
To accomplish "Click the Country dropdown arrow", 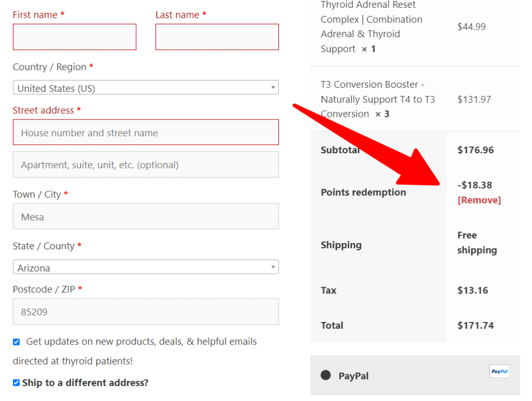I will (273, 88).
